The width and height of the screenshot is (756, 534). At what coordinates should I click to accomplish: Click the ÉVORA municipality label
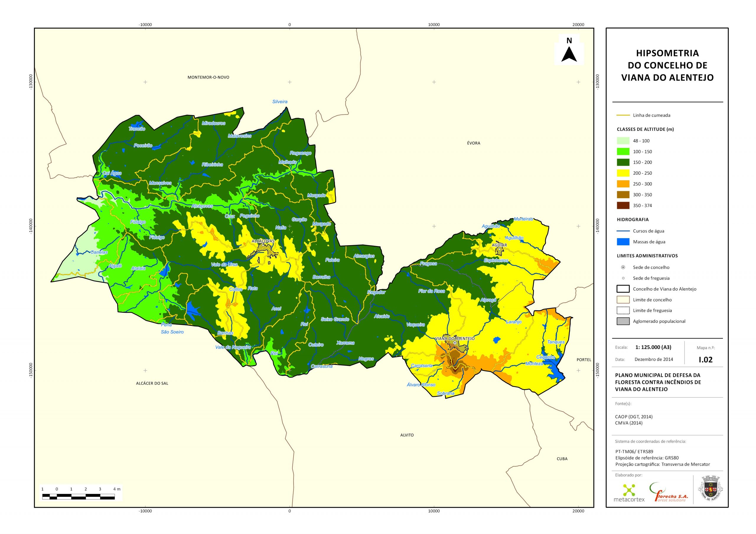point(473,143)
